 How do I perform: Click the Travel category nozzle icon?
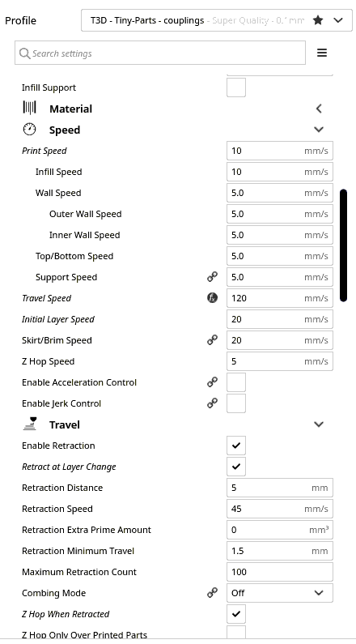click(29, 424)
